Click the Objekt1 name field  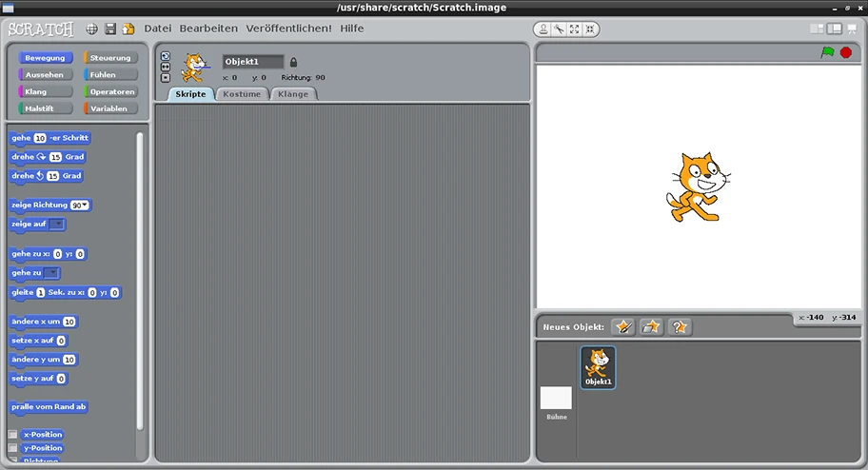point(253,62)
